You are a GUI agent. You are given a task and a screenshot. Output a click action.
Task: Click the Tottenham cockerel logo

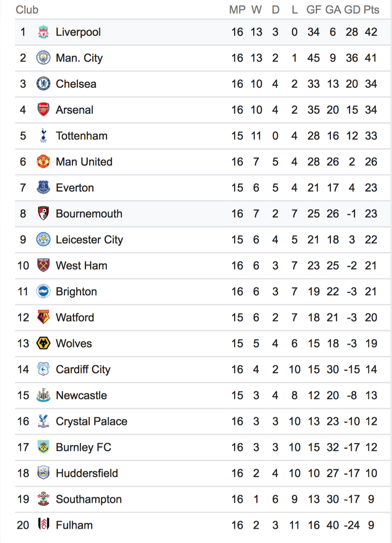pos(43,135)
